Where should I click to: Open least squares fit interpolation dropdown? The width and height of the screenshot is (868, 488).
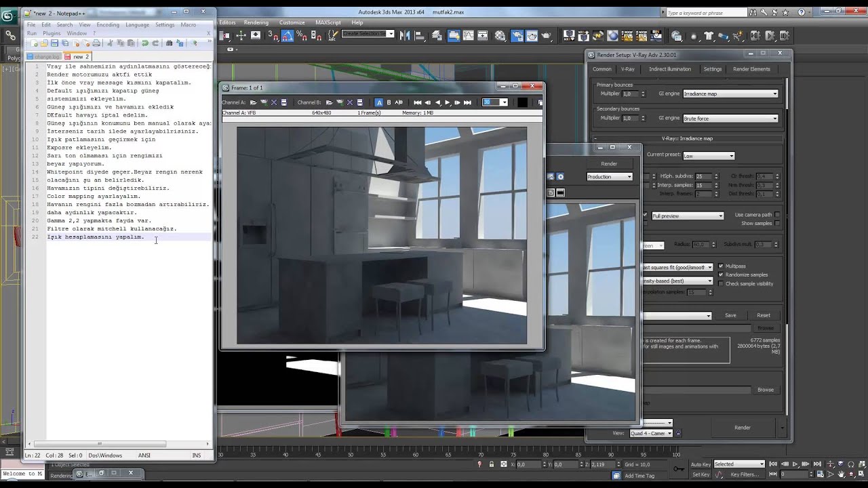pos(677,268)
